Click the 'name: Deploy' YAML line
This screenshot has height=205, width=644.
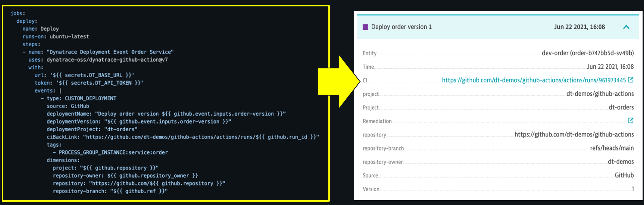[x=41, y=29]
